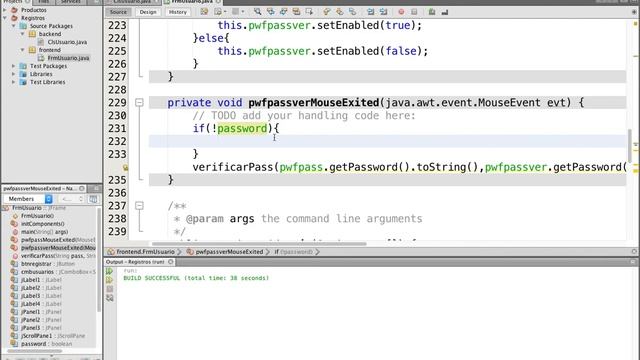Click the Shift Line Right toolbar icon
640x360 pixels.
[x=383, y=12]
